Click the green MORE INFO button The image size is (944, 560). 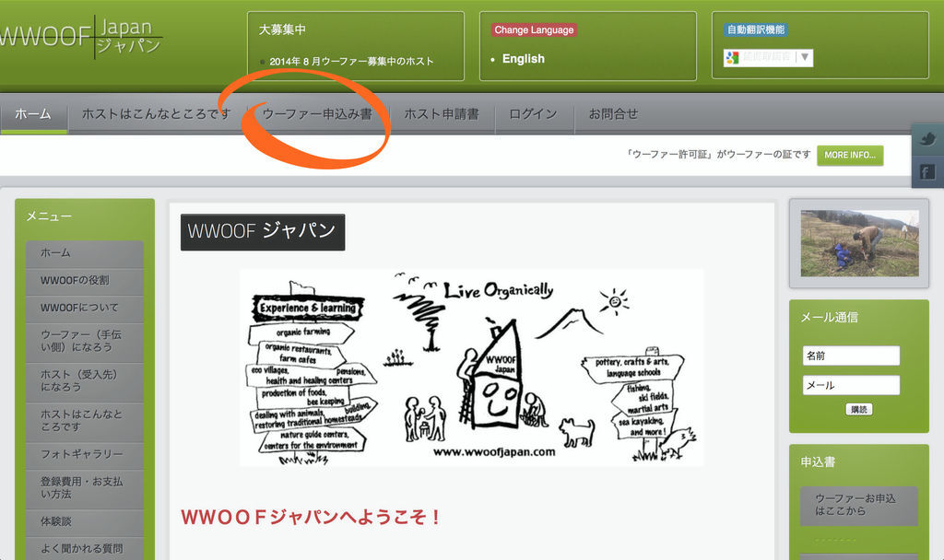(849, 156)
